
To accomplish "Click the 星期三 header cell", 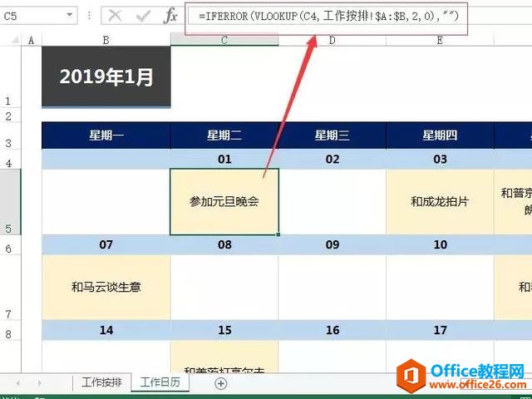I will click(332, 135).
